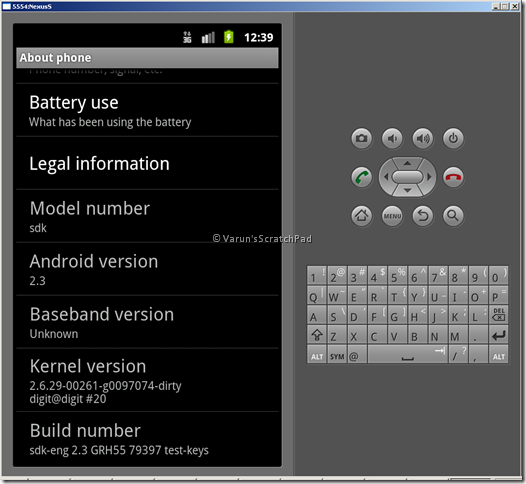
Task: Click the slash question mark key
Action: 458,355
